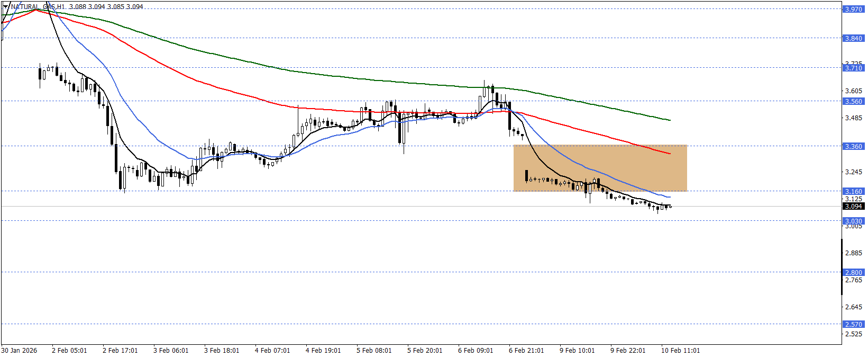
Task: Select the 3.160 support level tag
Action: tap(853, 191)
